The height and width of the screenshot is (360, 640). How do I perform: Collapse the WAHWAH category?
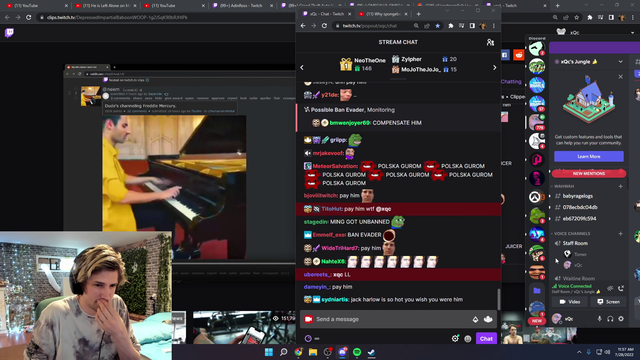[564, 186]
